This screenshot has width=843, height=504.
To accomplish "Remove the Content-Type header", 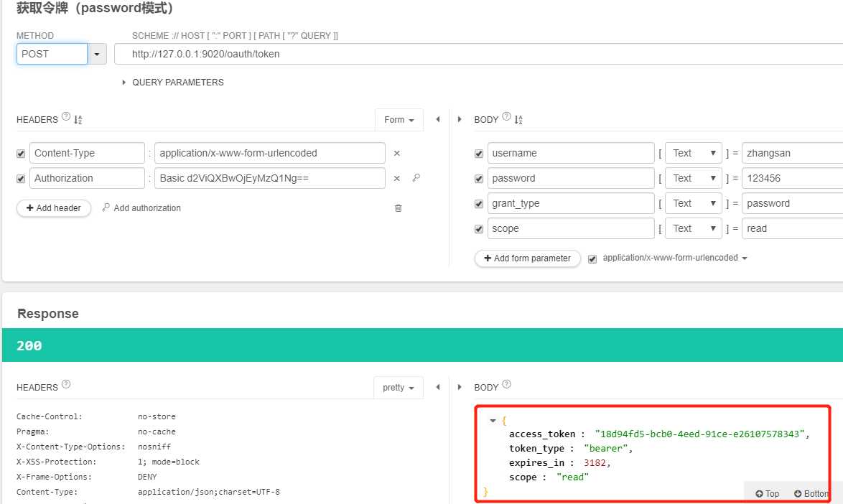I will pyautogui.click(x=397, y=153).
